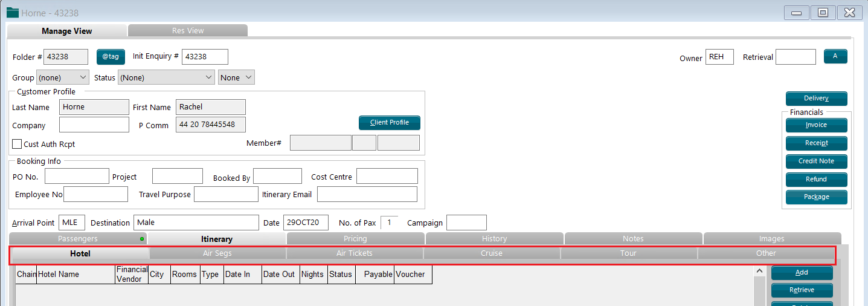Click the Init Enquiry # field
The height and width of the screenshot is (306, 868).
(x=205, y=57)
